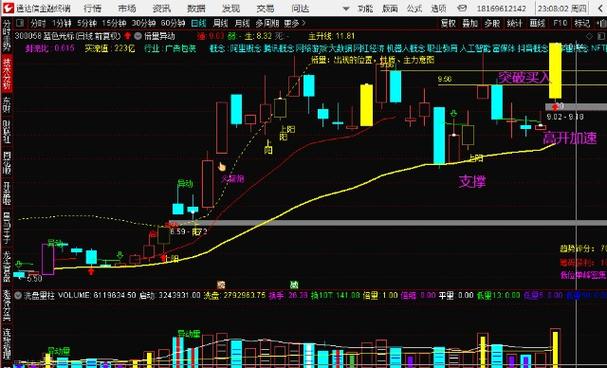Click the diamond icon at chart top-right
The height and width of the screenshot is (368, 607).
[590, 36]
